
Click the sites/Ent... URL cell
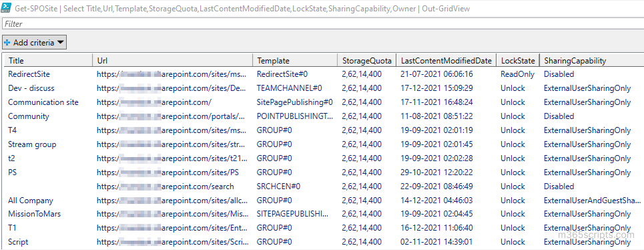point(172,228)
